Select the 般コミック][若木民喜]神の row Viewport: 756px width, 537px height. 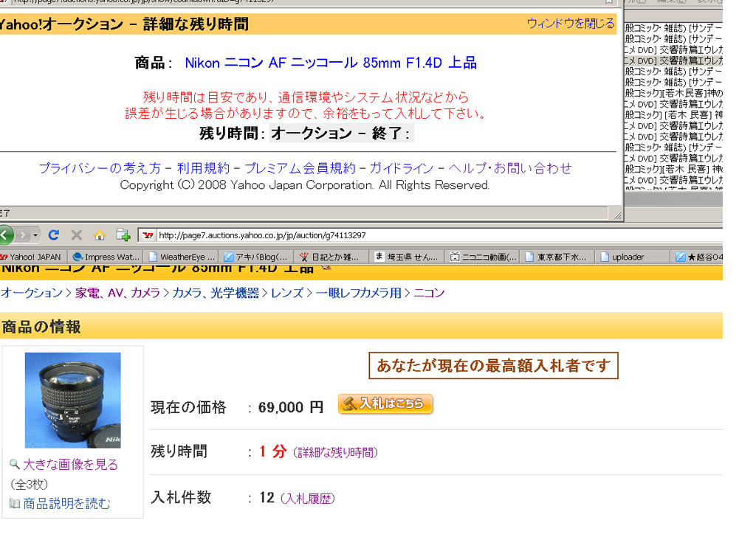tap(673, 93)
